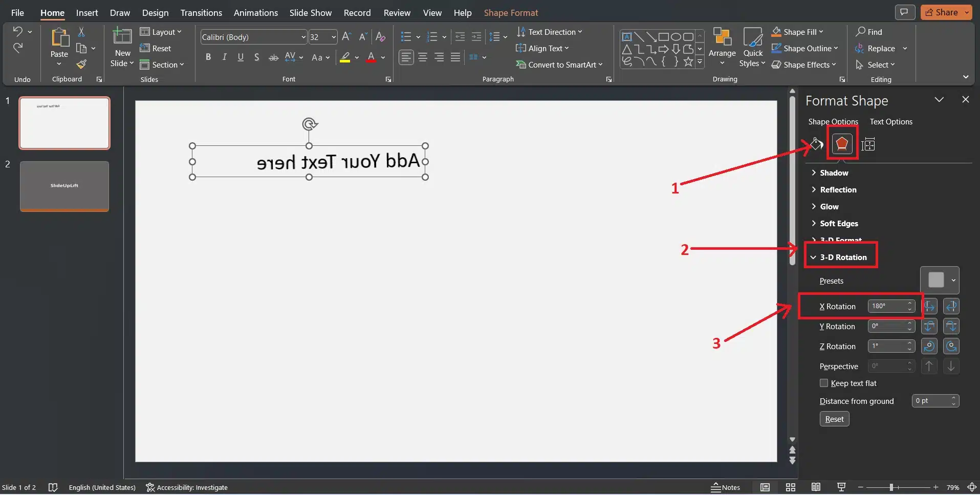Click the Cut scissors icon
Viewport: 980px width, 495px height.
[x=81, y=32]
